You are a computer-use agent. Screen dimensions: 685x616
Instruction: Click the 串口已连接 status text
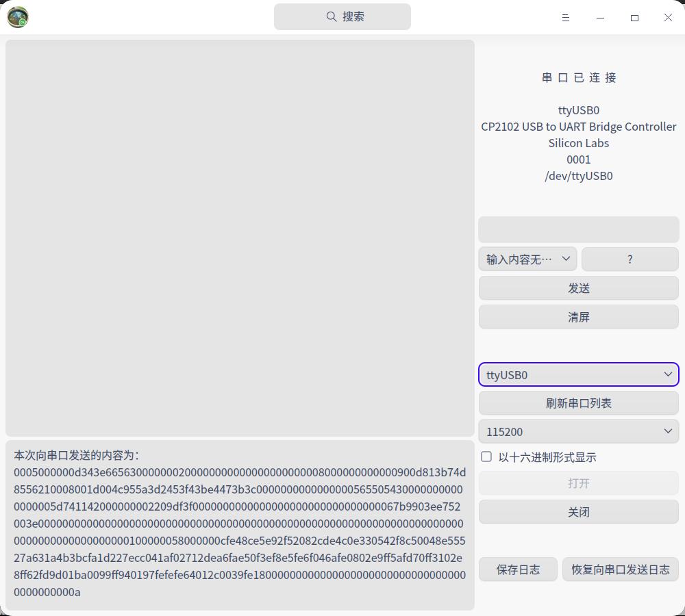[x=578, y=78]
